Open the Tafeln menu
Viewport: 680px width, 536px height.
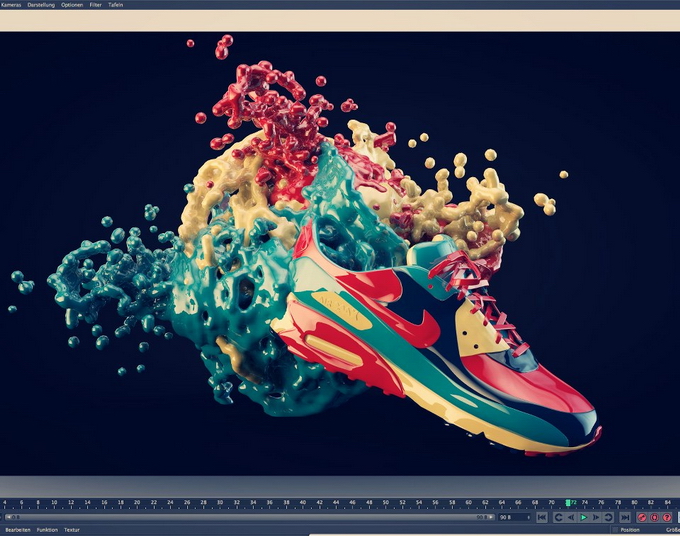point(115,5)
